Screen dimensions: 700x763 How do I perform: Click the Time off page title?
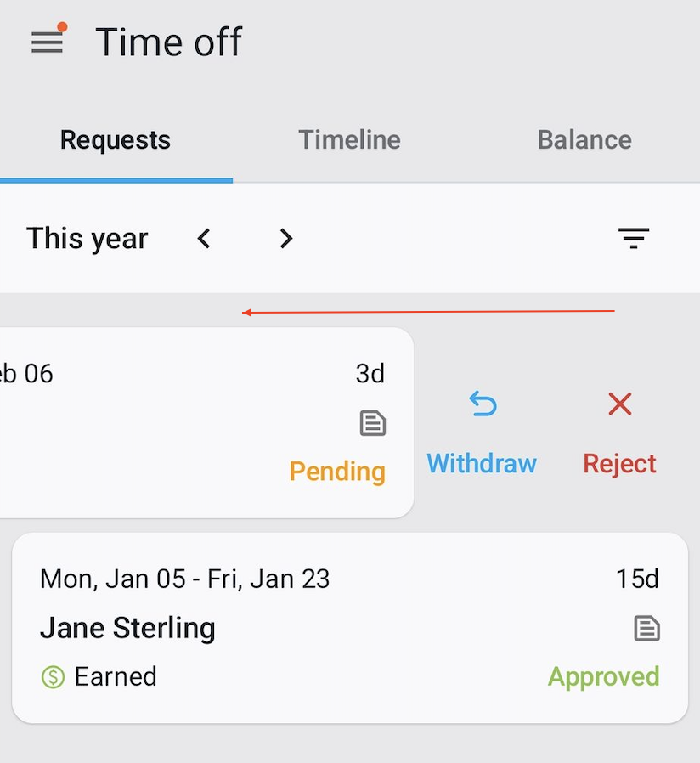point(168,42)
